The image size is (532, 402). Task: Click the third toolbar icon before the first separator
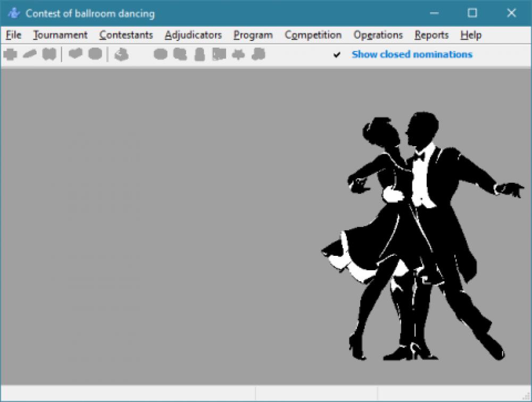click(x=49, y=54)
